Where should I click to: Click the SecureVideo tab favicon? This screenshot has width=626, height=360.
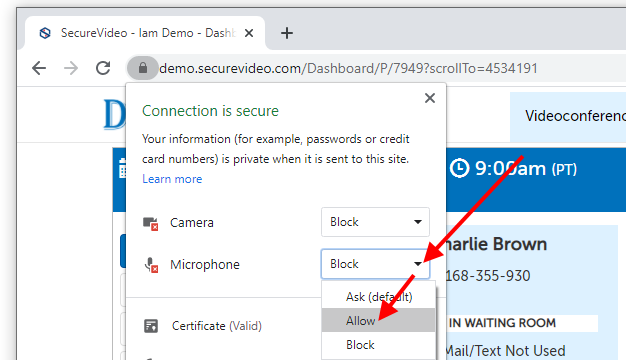(x=45, y=33)
